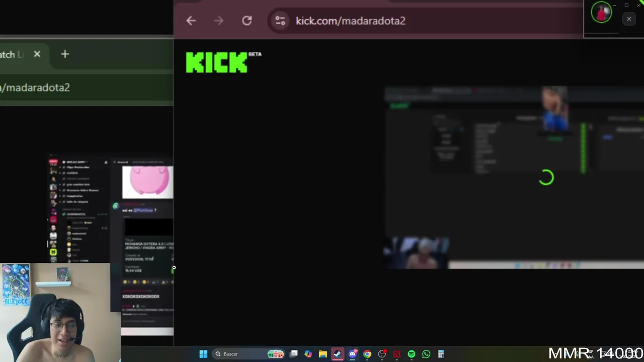Maximize the top-right window

[x=626, y=6]
